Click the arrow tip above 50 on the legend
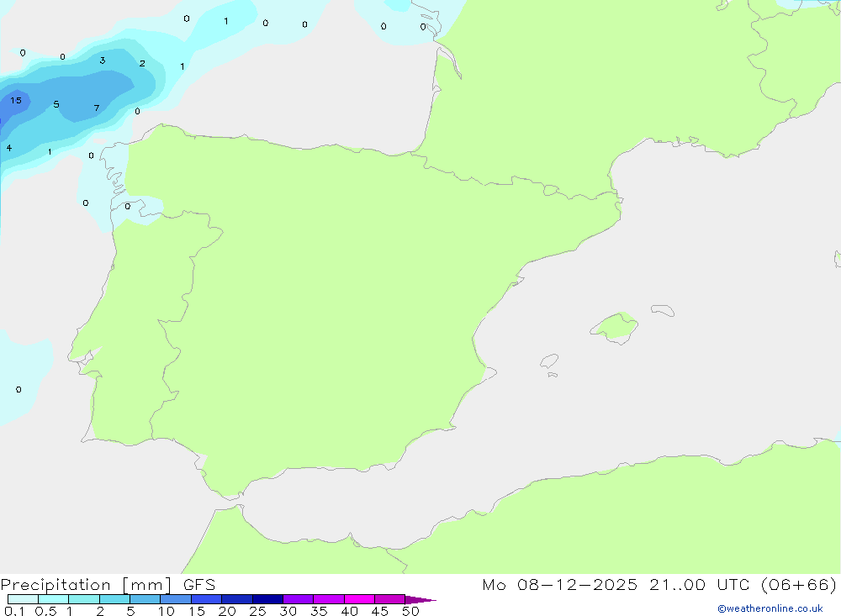 click(x=420, y=599)
